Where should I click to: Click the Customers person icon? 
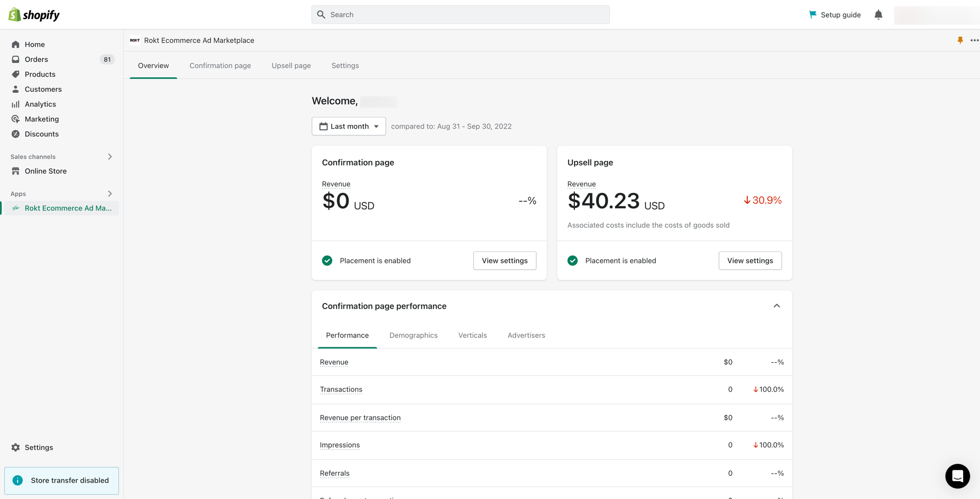point(15,89)
